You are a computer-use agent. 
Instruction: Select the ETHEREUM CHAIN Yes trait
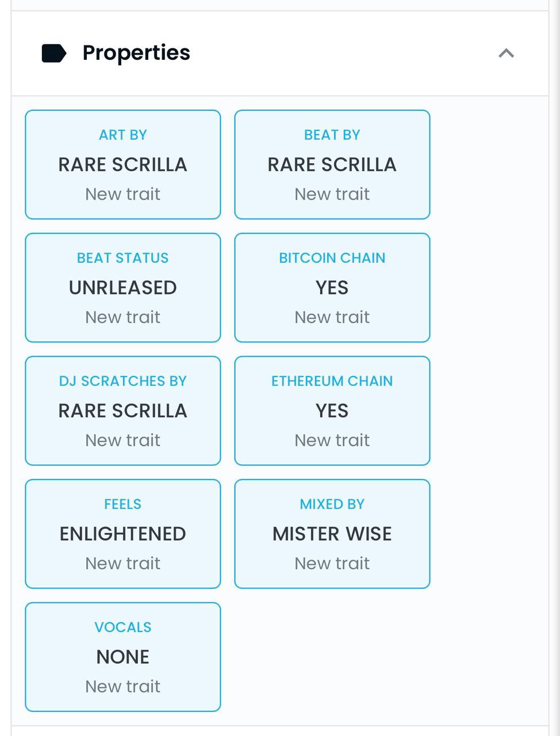[332, 411]
